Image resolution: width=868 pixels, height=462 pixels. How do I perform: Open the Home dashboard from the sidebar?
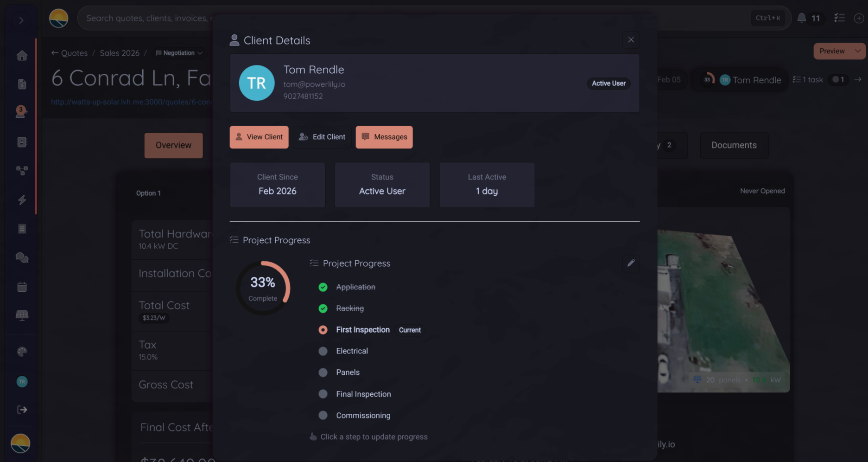tap(22, 55)
